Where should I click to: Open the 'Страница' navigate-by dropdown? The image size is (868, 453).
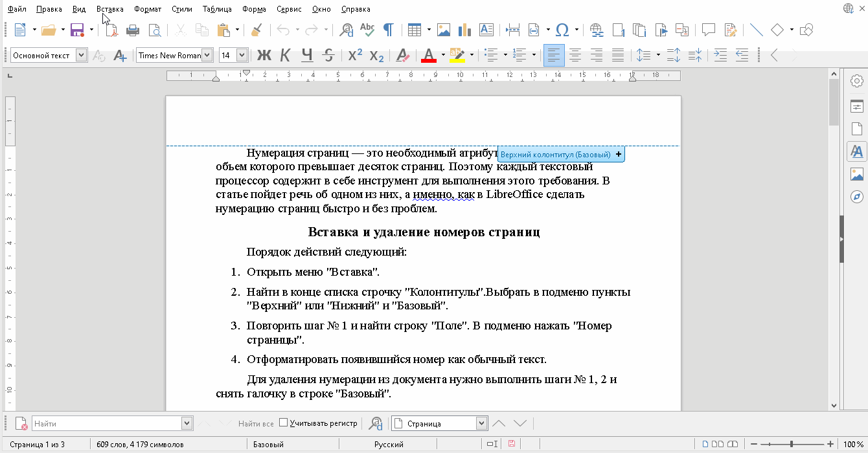481,423
